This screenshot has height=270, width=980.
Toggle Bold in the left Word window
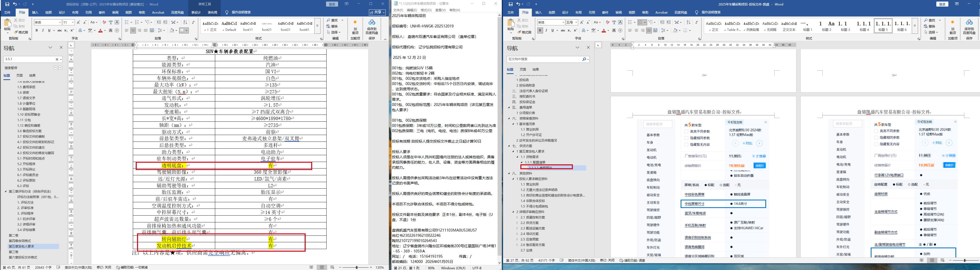(37, 30)
